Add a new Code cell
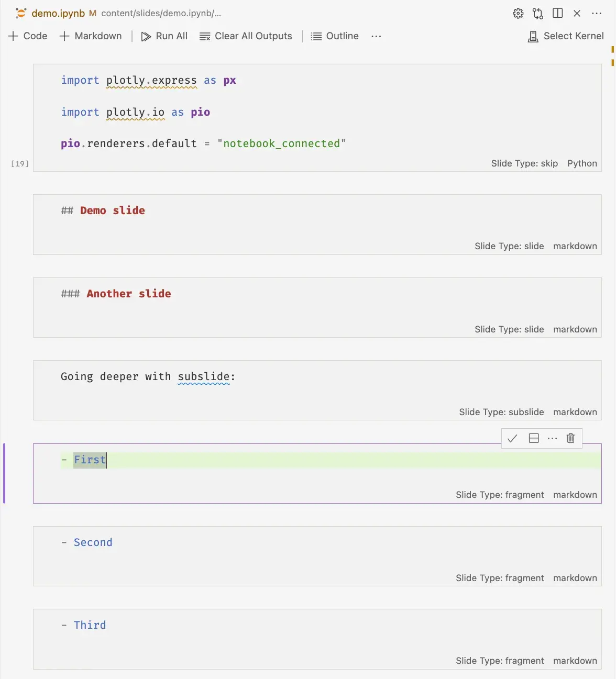The height and width of the screenshot is (679, 616). tap(28, 36)
